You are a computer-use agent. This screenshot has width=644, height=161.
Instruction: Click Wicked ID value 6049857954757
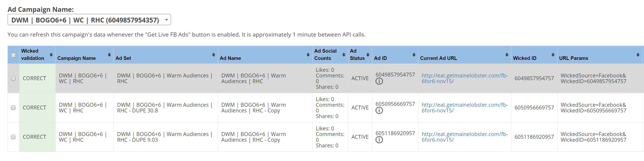[x=534, y=78]
